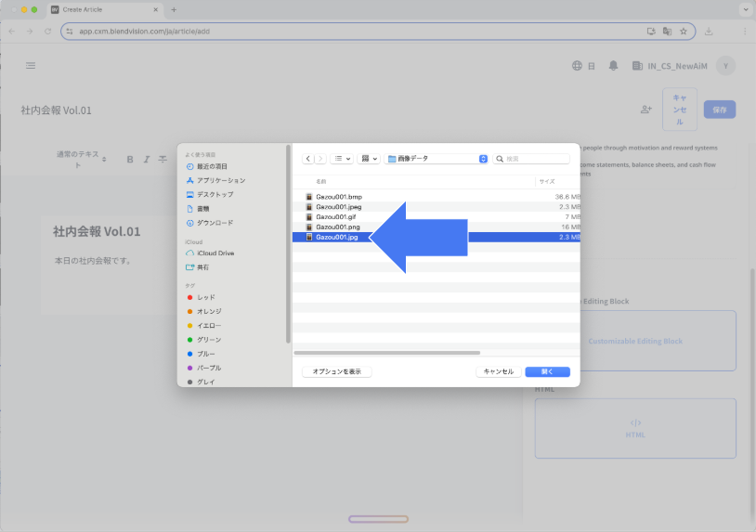Toggle italic formatting in editor toolbar
Image resolution: width=756 pixels, height=532 pixels.
[x=147, y=159]
